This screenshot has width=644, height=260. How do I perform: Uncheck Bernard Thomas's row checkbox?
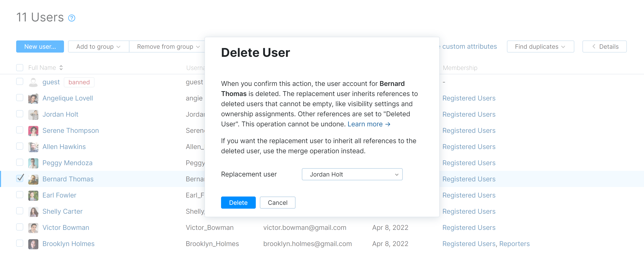(x=20, y=178)
